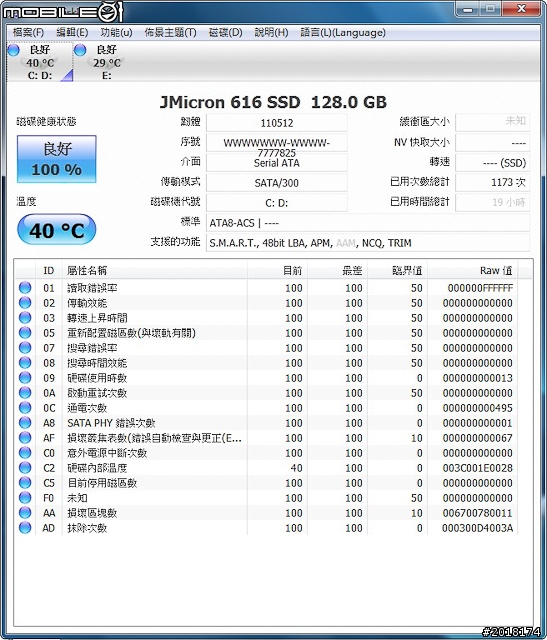Click Raw value 000300D4003A in row AD
Image resolution: width=547 pixels, height=640 pixels.
tap(478, 528)
